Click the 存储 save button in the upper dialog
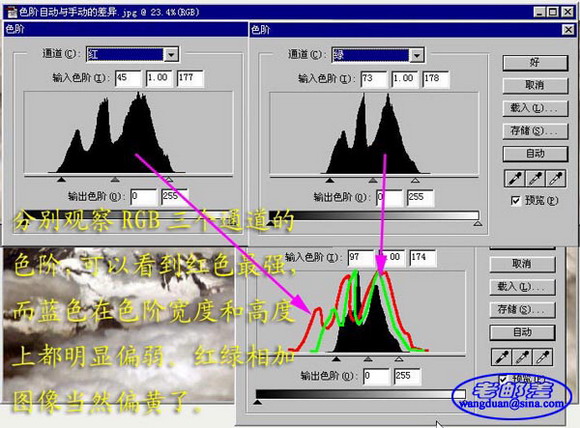Image resolution: width=580 pixels, height=428 pixels. 535,131
